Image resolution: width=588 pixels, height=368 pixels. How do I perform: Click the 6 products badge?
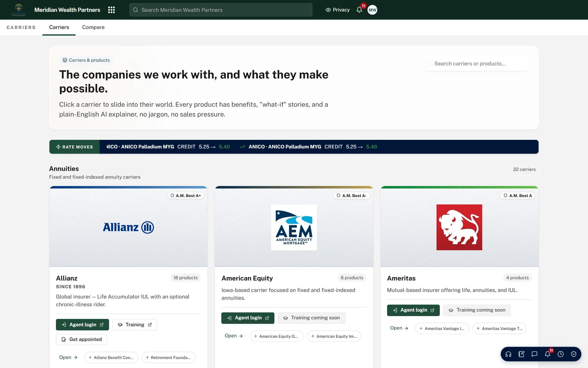pyautogui.click(x=352, y=278)
